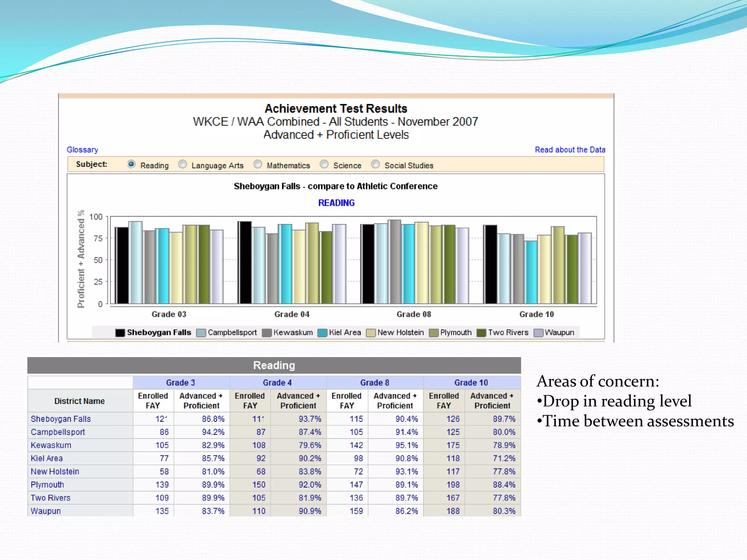This screenshot has height=560, width=747.
Task: Click the Two Rivers green legend swatch
Action: (481, 333)
